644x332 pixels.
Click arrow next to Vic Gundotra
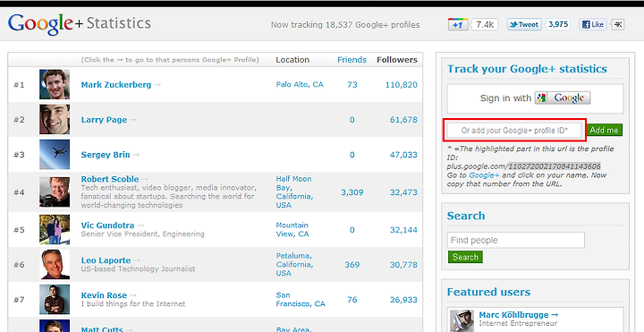141,226
